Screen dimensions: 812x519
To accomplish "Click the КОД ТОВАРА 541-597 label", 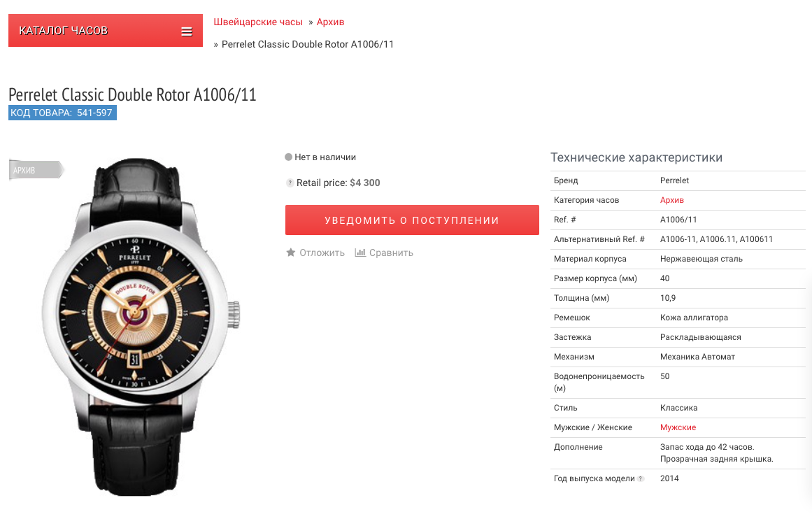I will [62, 113].
